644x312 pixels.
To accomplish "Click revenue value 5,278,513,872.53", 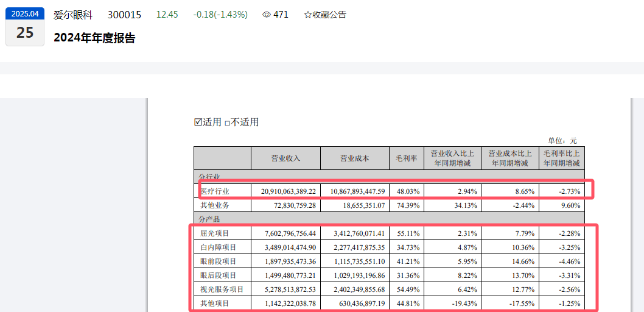I will pyautogui.click(x=291, y=289).
